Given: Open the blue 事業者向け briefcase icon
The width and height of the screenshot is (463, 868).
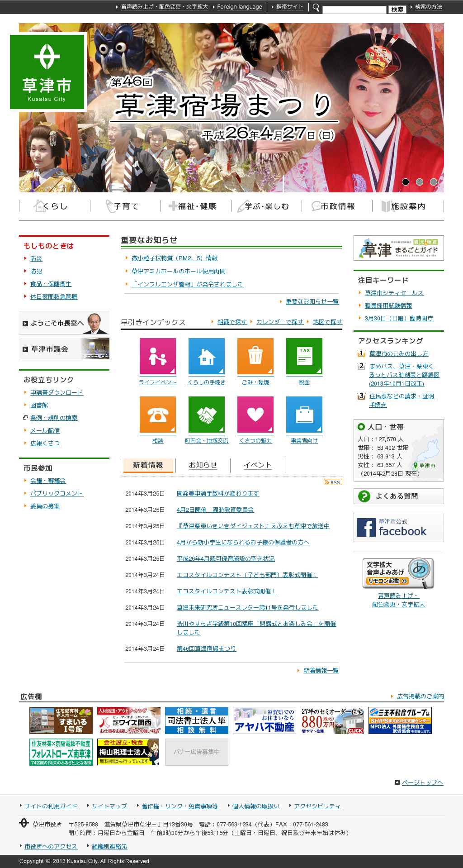Looking at the screenshot, I should 304,415.
